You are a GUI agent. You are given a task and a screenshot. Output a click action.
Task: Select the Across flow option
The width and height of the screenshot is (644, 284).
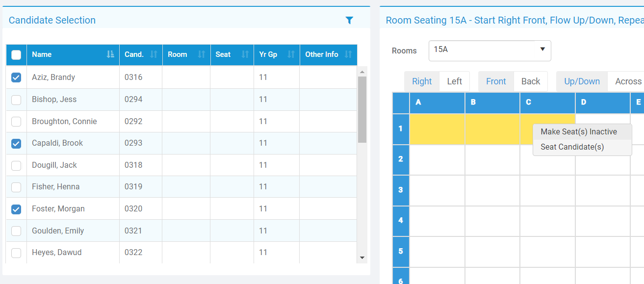click(628, 81)
